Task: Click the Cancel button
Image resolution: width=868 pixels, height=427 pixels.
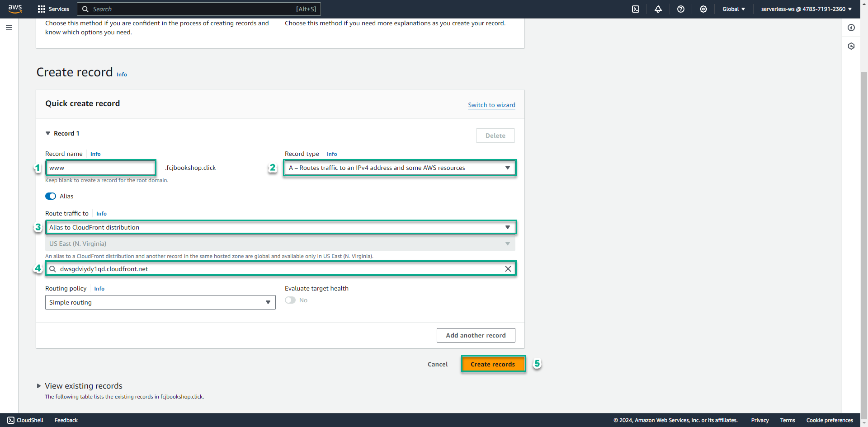Action: click(x=438, y=364)
